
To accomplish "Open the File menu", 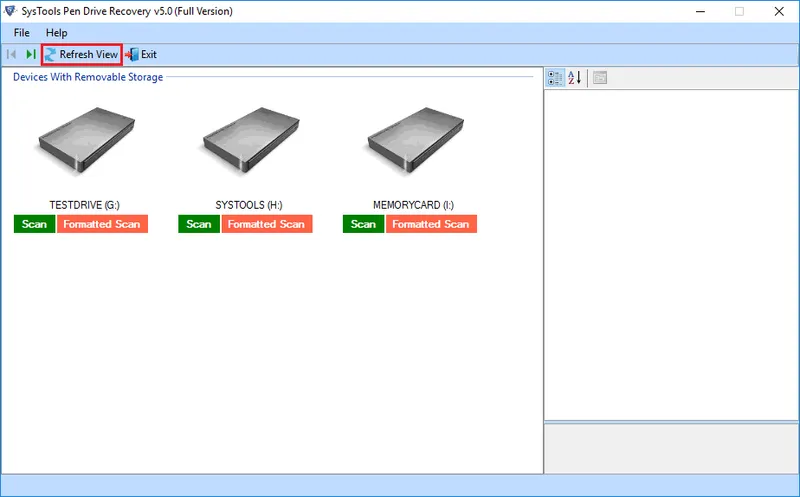I will (22, 33).
